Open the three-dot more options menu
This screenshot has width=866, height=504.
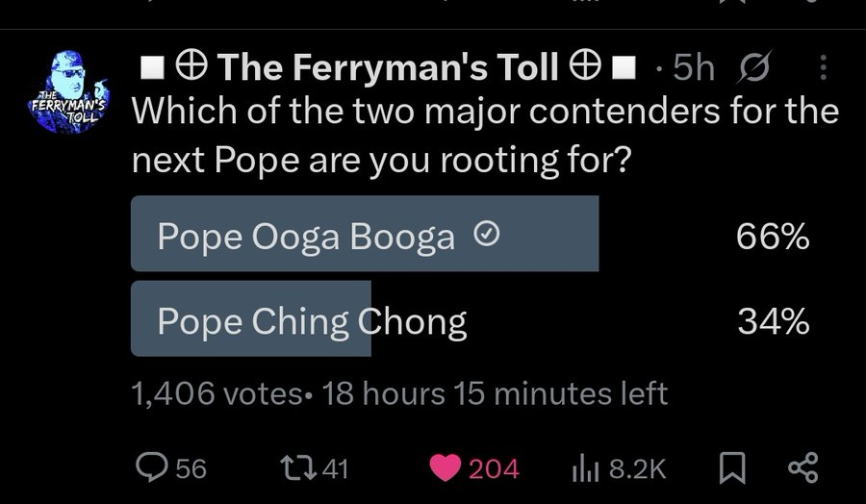click(824, 67)
